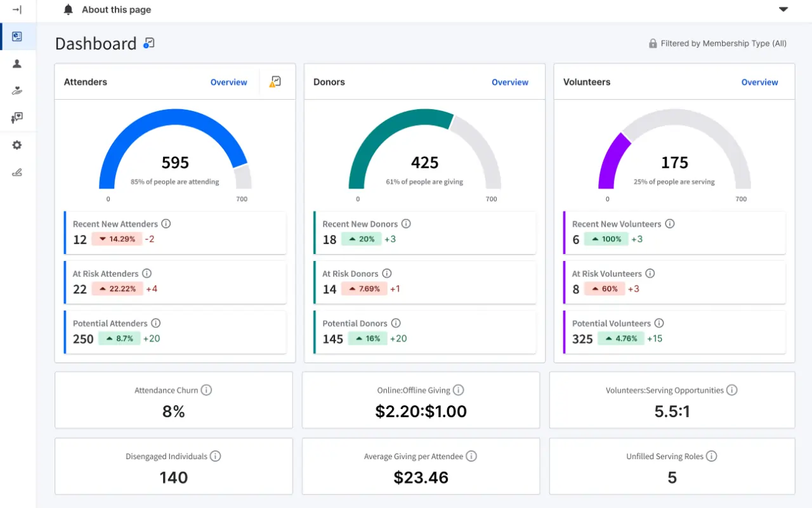Click the share icon beside Dashboard title
Viewport: 812px width, 508px height.
pos(148,43)
